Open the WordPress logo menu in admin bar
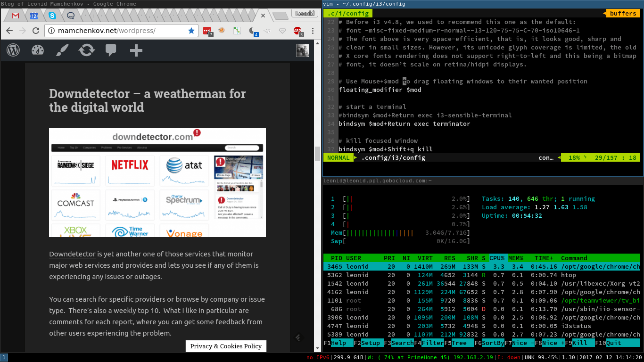644x362 pixels. click(13, 50)
